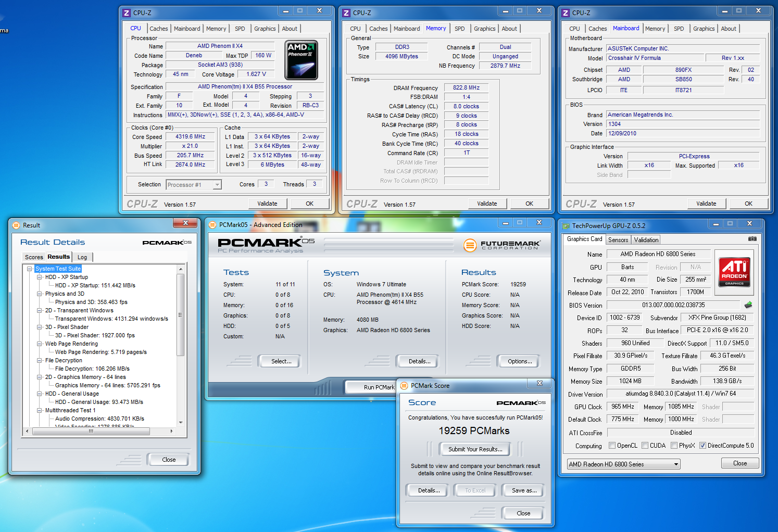Toggle the CUDA checkbox
This screenshot has width=778, height=532.
pos(645,446)
